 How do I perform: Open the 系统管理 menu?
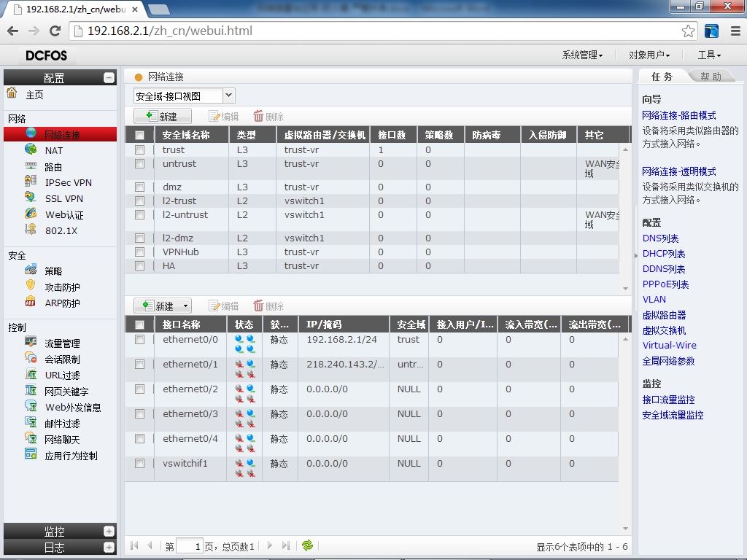click(x=582, y=55)
